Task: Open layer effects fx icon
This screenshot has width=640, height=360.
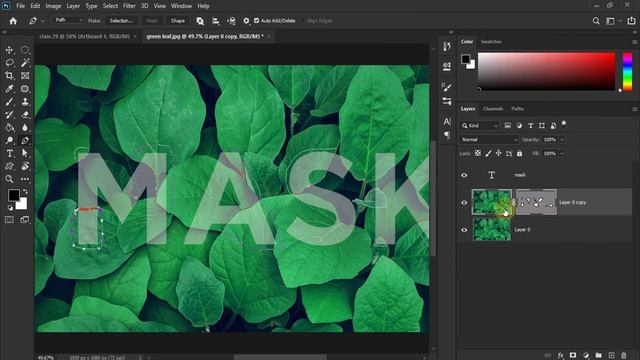Action: point(561,356)
